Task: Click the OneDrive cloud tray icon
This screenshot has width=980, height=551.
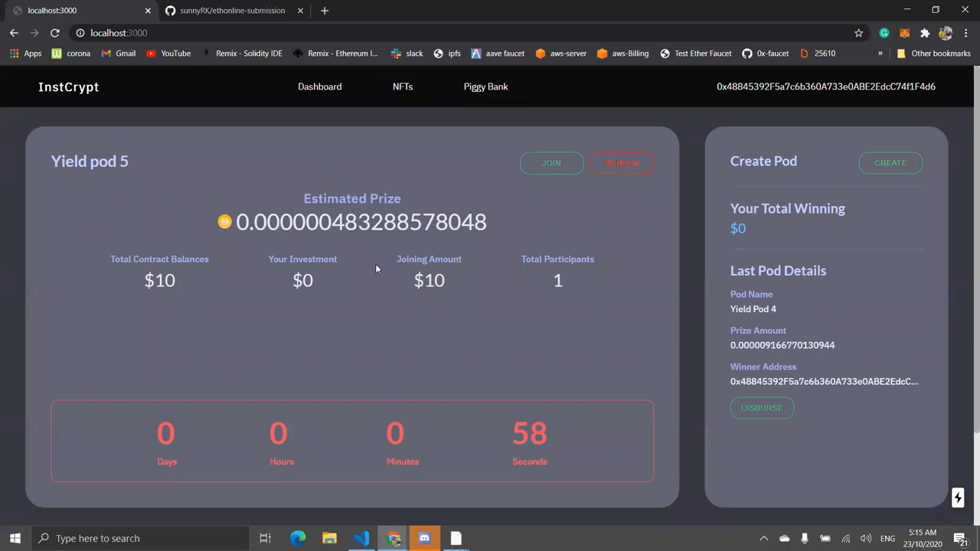Action: pyautogui.click(x=784, y=538)
